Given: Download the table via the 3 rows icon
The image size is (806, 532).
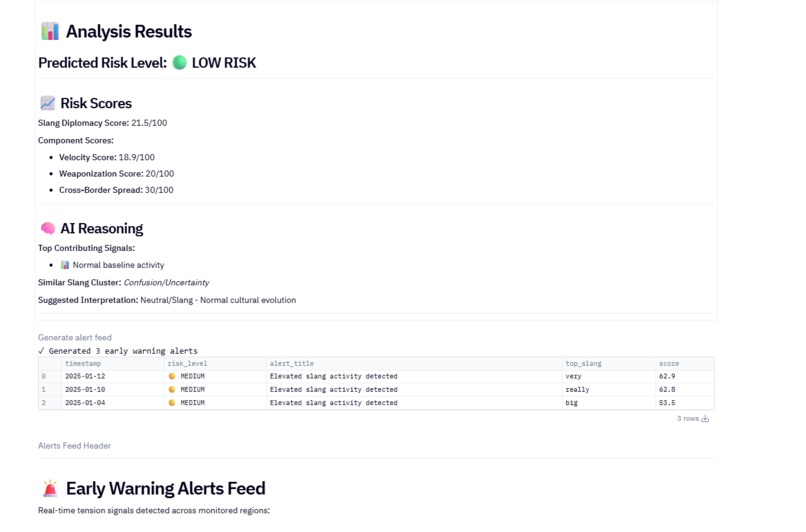Looking at the screenshot, I should click(705, 418).
